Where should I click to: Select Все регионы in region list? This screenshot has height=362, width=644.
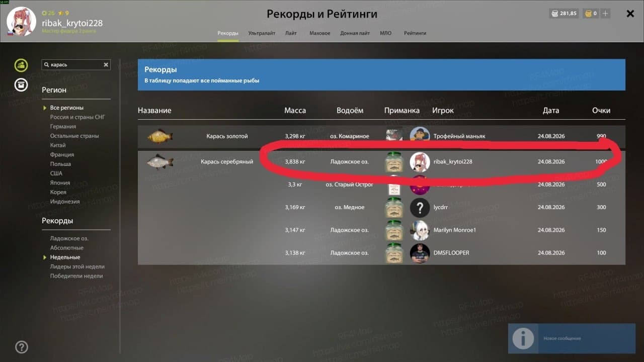67,108
